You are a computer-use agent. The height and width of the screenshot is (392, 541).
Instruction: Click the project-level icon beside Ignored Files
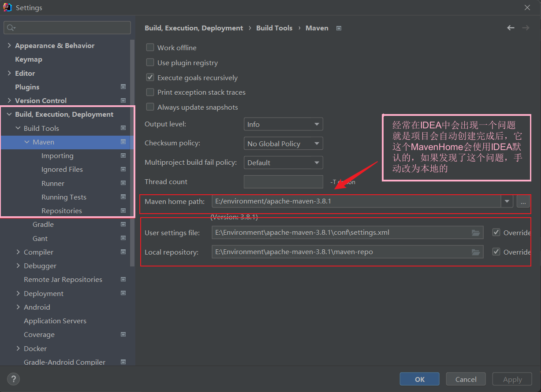[123, 169]
